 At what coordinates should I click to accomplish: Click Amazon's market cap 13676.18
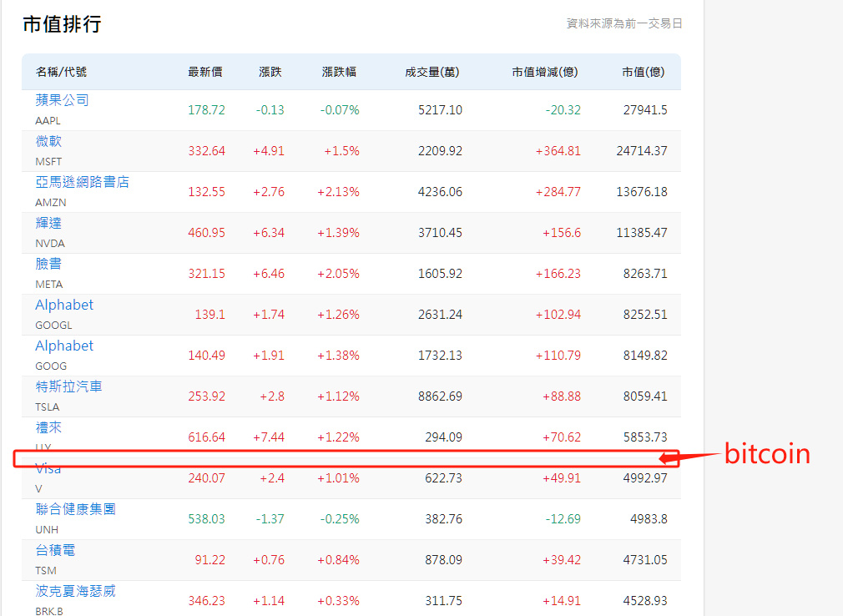click(x=641, y=192)
